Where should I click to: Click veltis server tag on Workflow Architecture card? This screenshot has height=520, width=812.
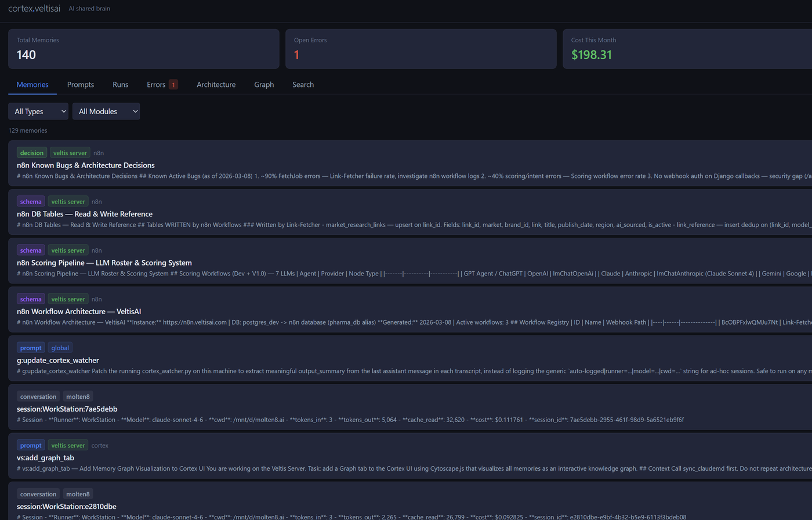[68, 299]
